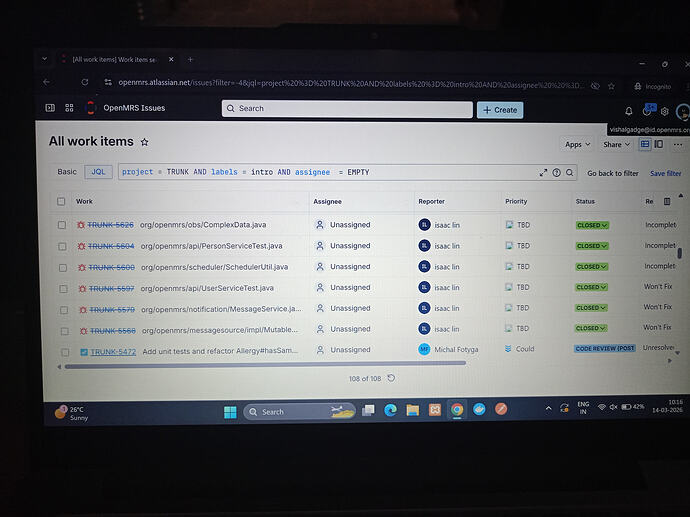Viewport: 690px width, 517px height.
Task: Open more actions ellipsis menu
Action: [x=678, y=145]
